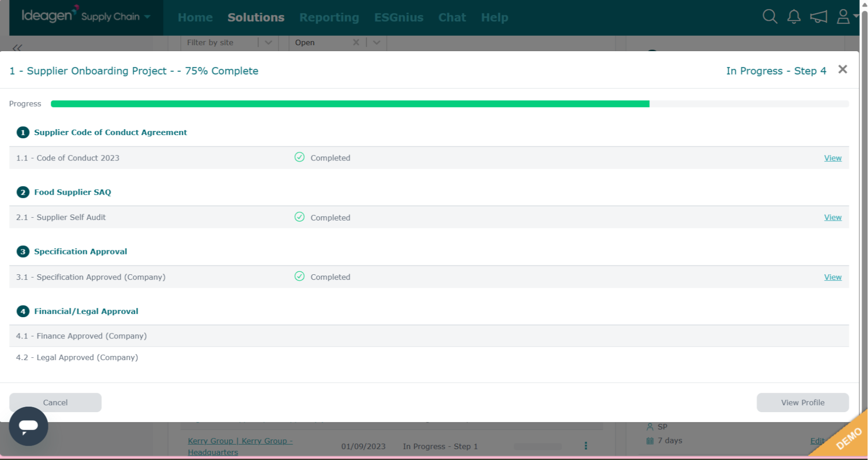Viewport: 868px width, 460px height.
Task: Open the chat bubble widget
Action: pos(28,426)
